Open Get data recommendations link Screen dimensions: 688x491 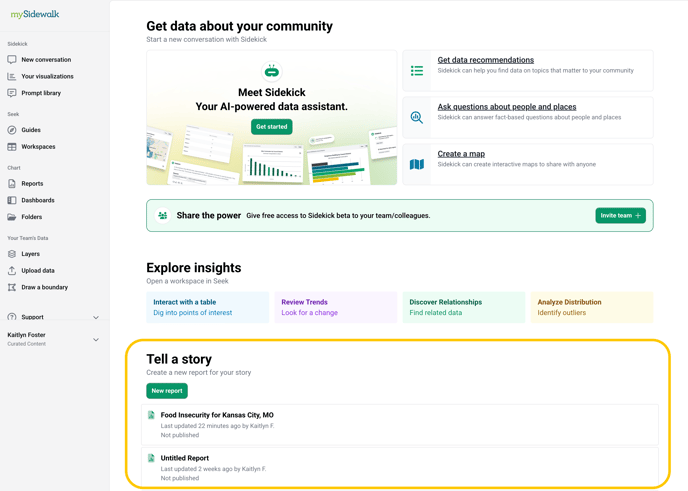(x=486, y=60)
